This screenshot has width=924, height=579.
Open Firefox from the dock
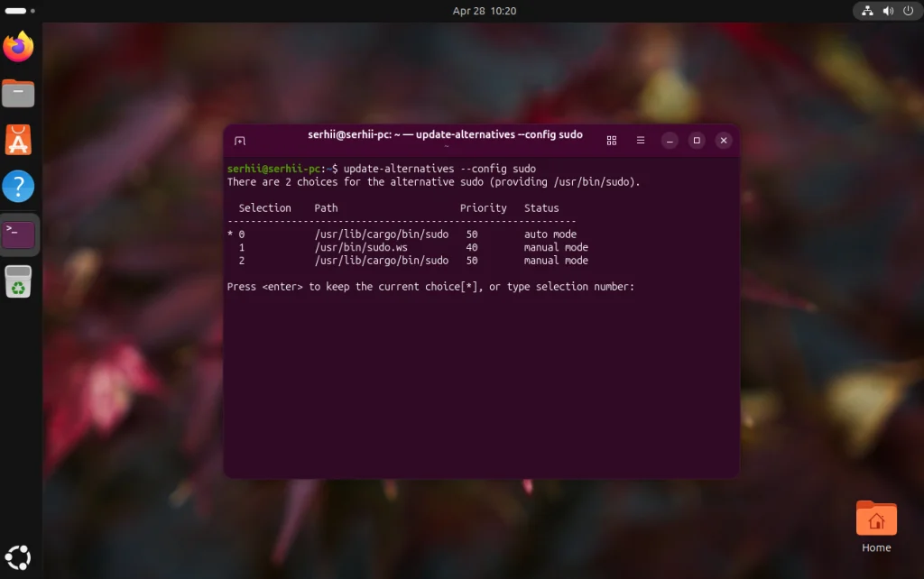pyautogui.click(x=18, y=47)
